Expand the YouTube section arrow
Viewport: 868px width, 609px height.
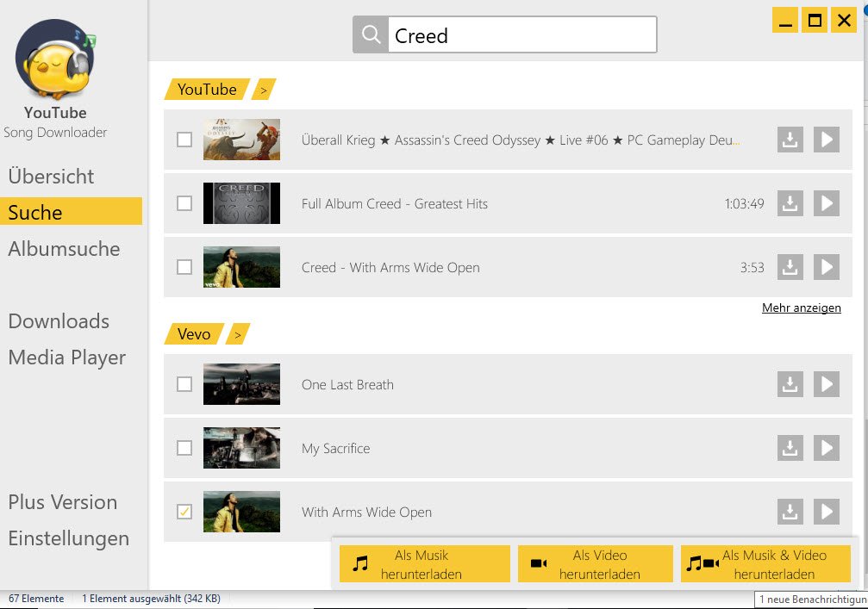coord(264,90)
